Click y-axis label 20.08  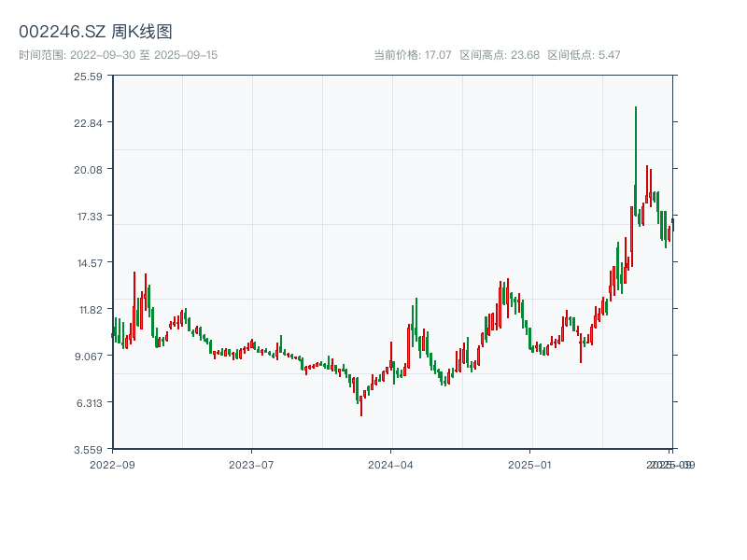88,170
